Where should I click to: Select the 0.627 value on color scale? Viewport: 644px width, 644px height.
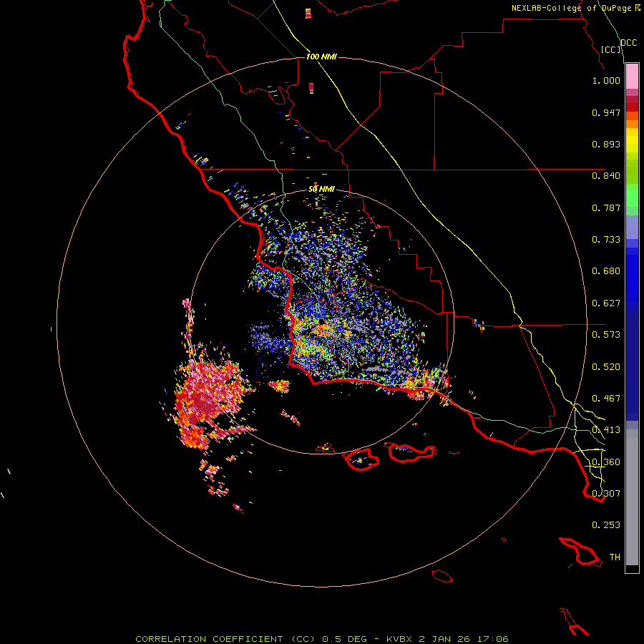606,303
